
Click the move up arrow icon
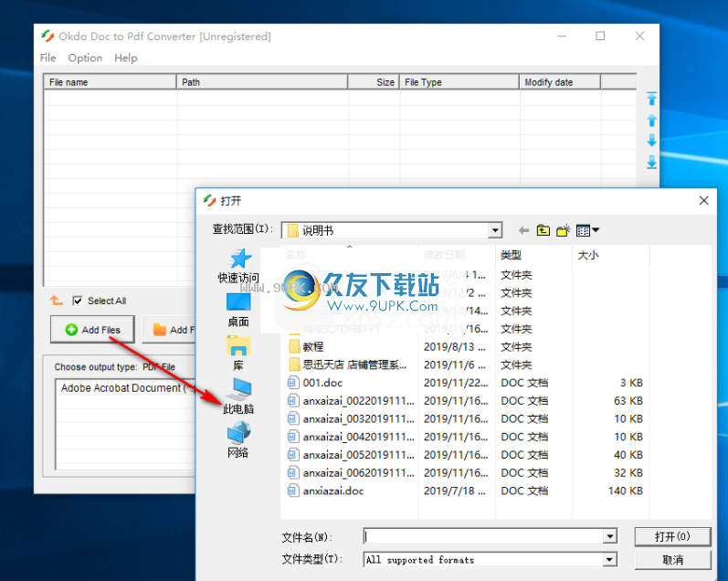coord(651,120)
